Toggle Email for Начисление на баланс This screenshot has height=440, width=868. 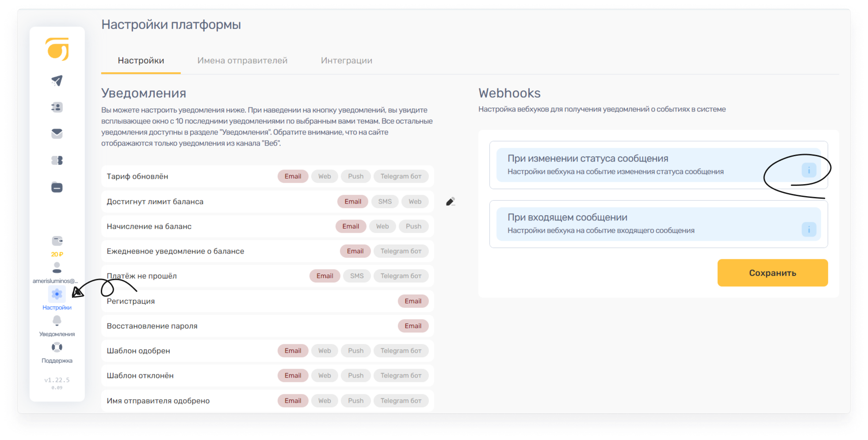[x=351, y=226]
